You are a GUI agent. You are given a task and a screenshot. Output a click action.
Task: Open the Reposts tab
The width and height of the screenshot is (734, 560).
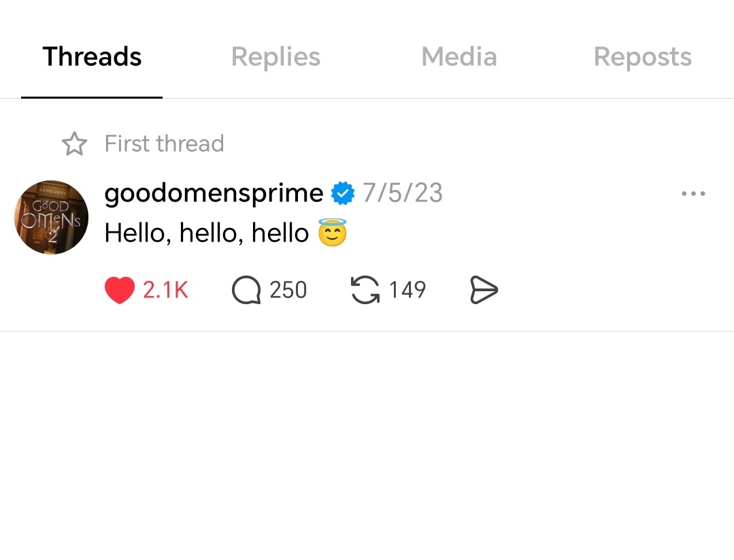click(x=642, y=56)
